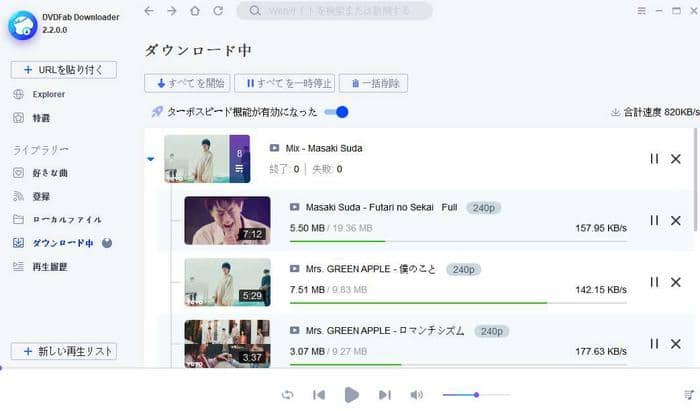
Task: Reload with the refresh icon
Action: coord(218,11)
